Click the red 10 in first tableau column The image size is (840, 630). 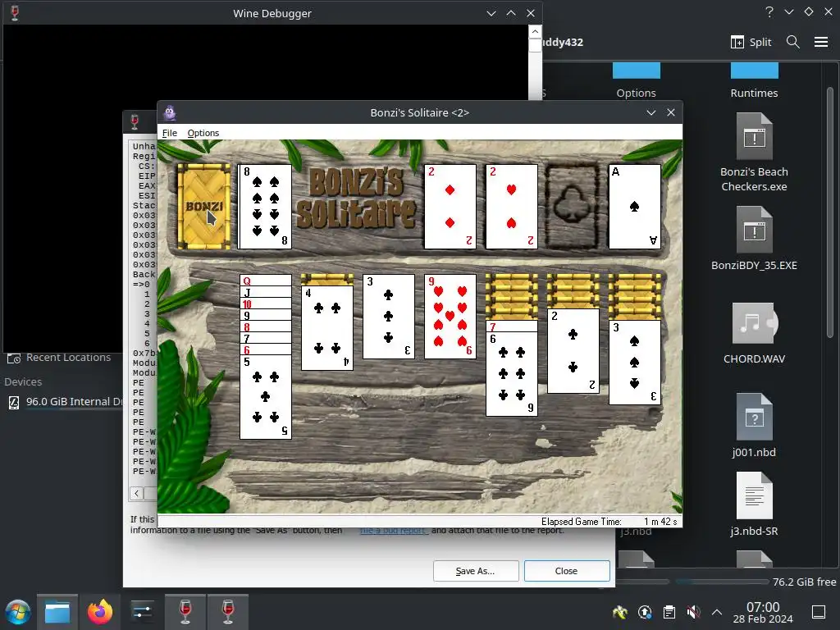pyautogui.click(x=265, y=304)
